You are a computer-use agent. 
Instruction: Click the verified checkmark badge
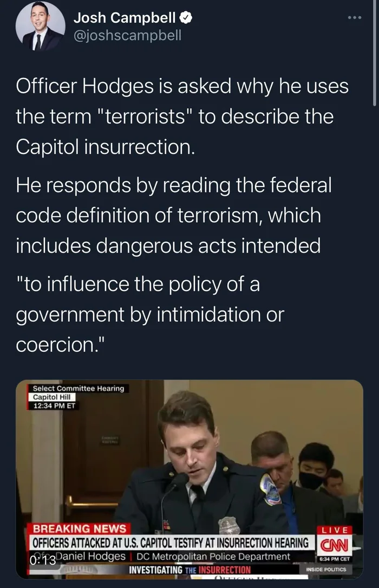click(x=186, y=18)
